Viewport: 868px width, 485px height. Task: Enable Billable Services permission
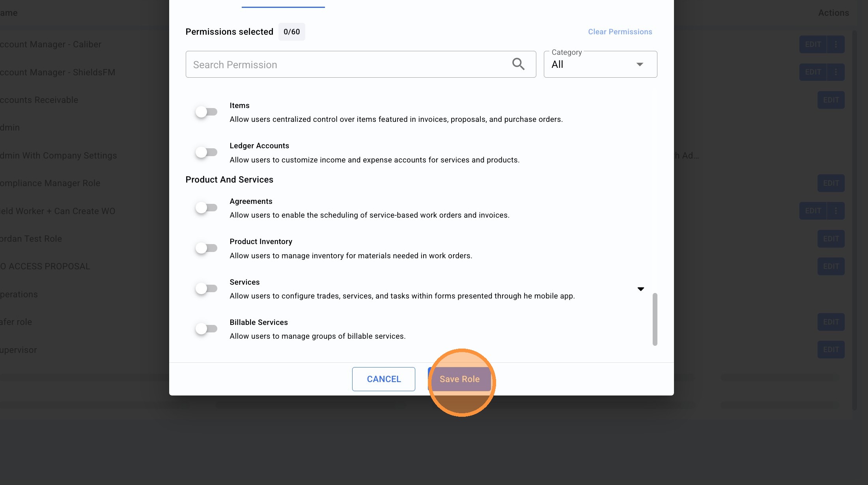206,329
